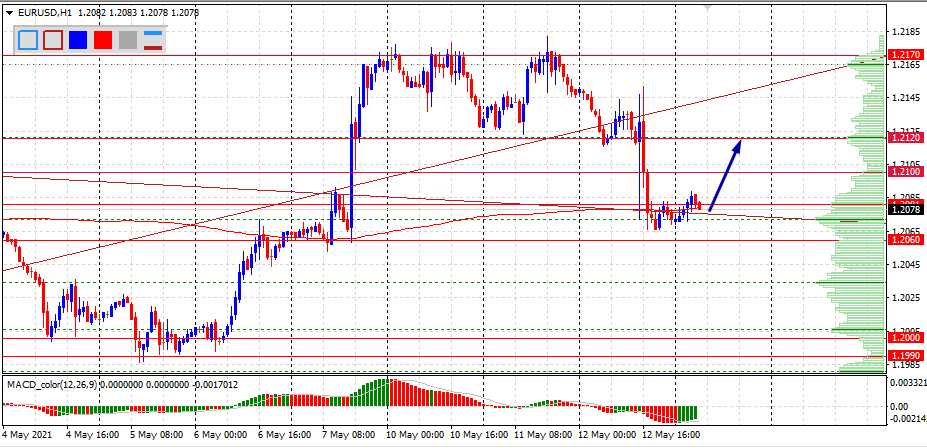Click the 1.2120 red price label
927x448 pixels.
coord(904,138)
